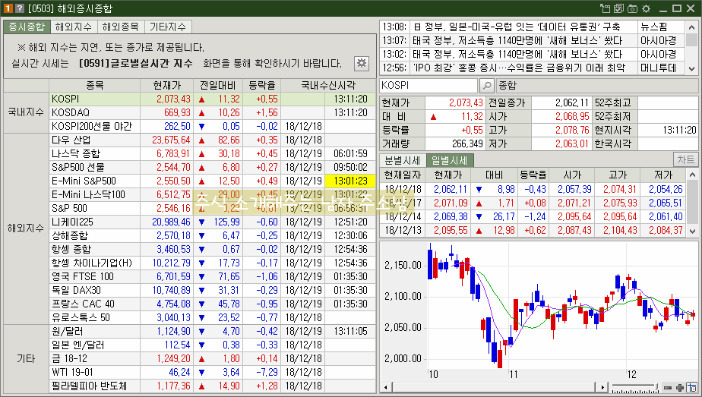The width and height of the screenshot is (702, 397).
Task: Switch to 분별시세 tab
Action: [x=402, y=160]
